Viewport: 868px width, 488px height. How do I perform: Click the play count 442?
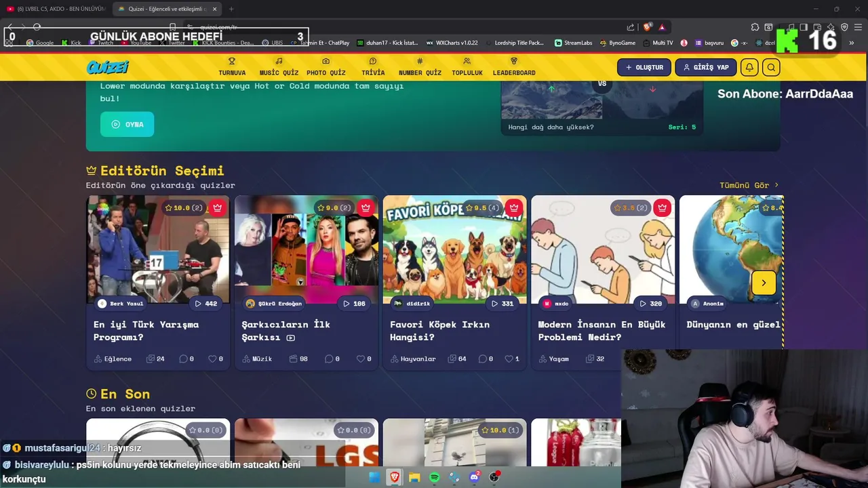coord(206,304)
